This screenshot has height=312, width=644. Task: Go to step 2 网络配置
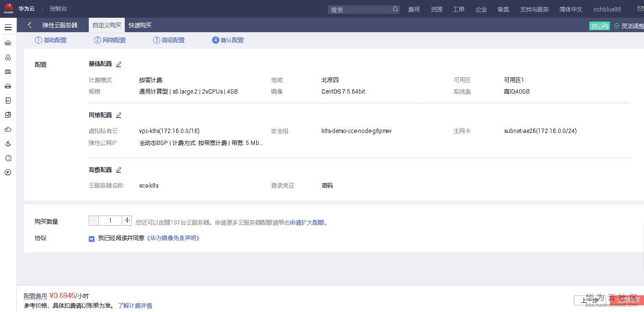coord(110,40)
